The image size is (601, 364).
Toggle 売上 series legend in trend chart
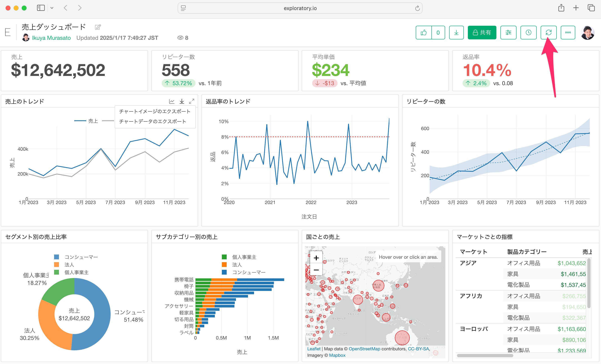93,121
